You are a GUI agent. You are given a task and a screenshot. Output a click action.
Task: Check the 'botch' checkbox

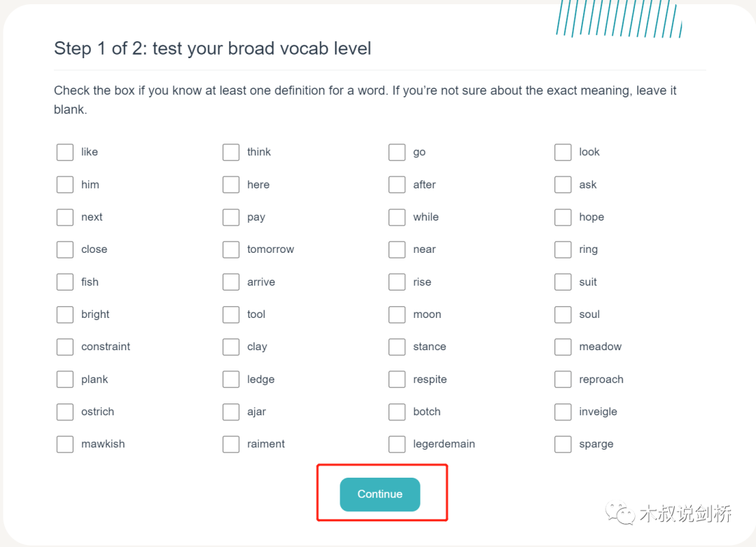click(397, 412)
